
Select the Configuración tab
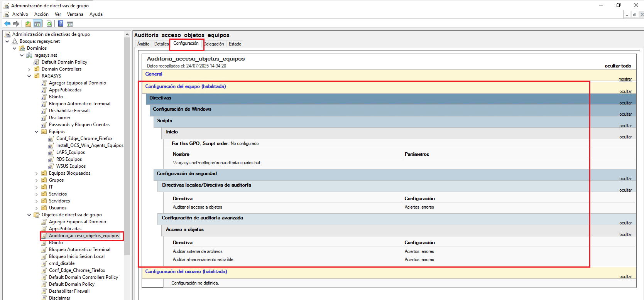tap(186, 44)
